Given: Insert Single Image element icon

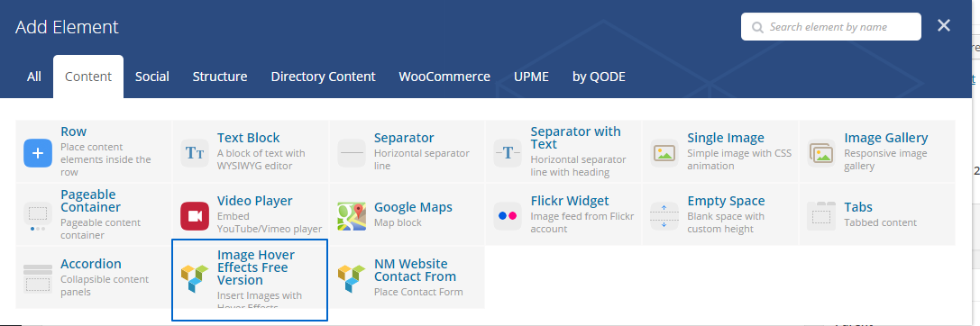Looking at the screenshot, I should [x=664, y=153].
